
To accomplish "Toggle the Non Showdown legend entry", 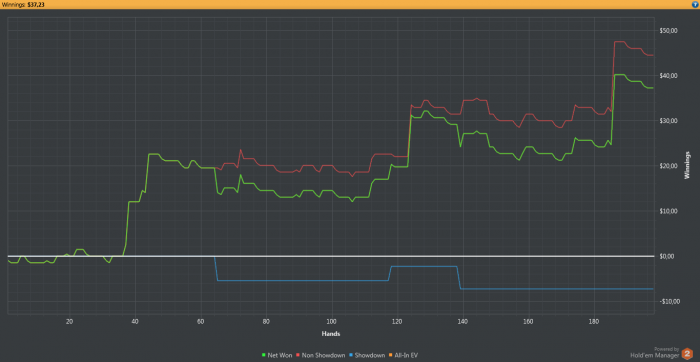I will [321, 355].
